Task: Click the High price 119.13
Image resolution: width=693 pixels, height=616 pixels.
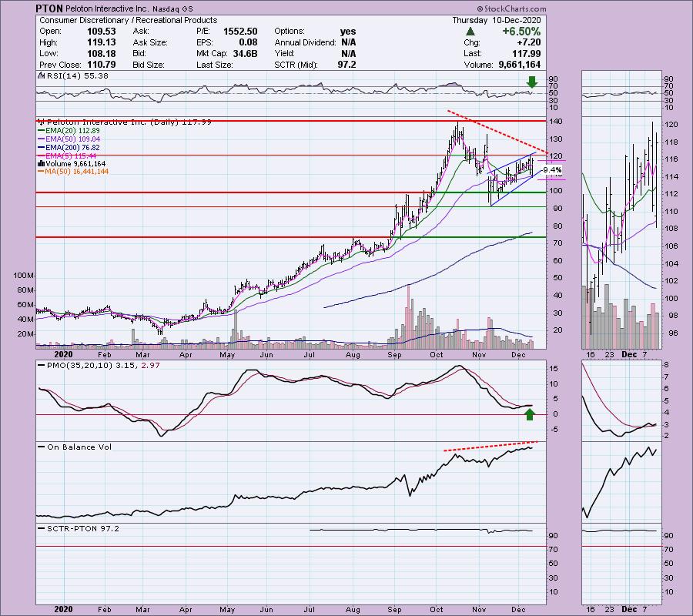Action: (x=102, y=42)
